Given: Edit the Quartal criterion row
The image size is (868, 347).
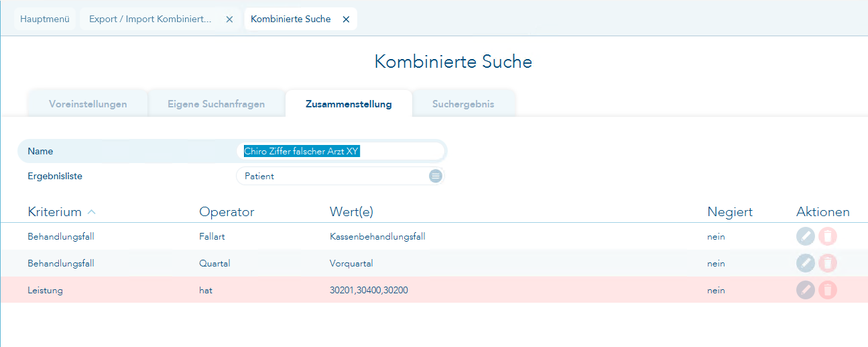Looking at the screenshot, I should click(x=805, y=263).
